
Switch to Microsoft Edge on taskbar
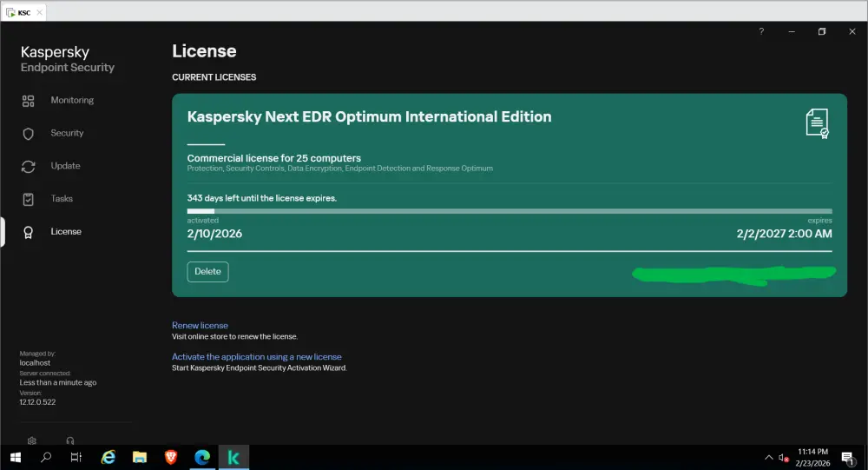click(x=202, y=457)
